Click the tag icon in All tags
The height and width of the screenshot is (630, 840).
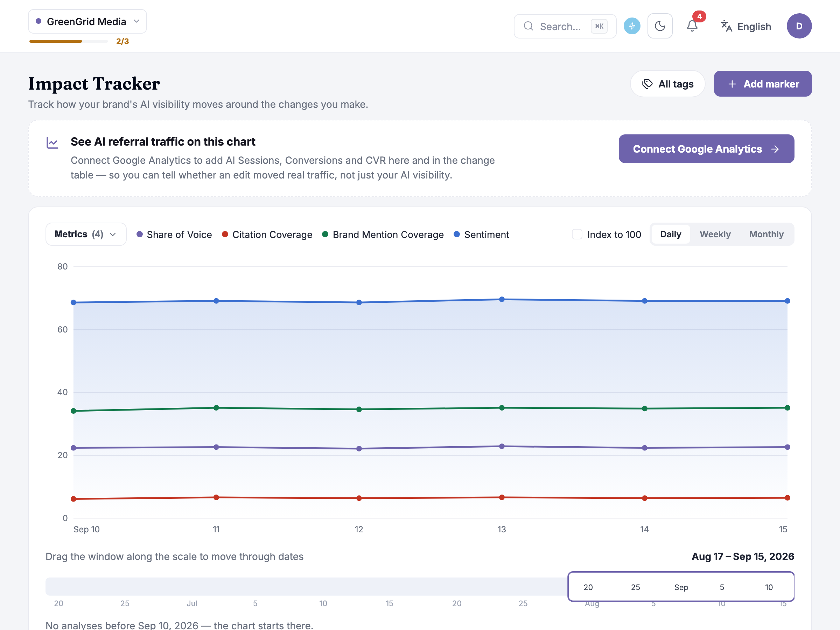tap(647, 84)
